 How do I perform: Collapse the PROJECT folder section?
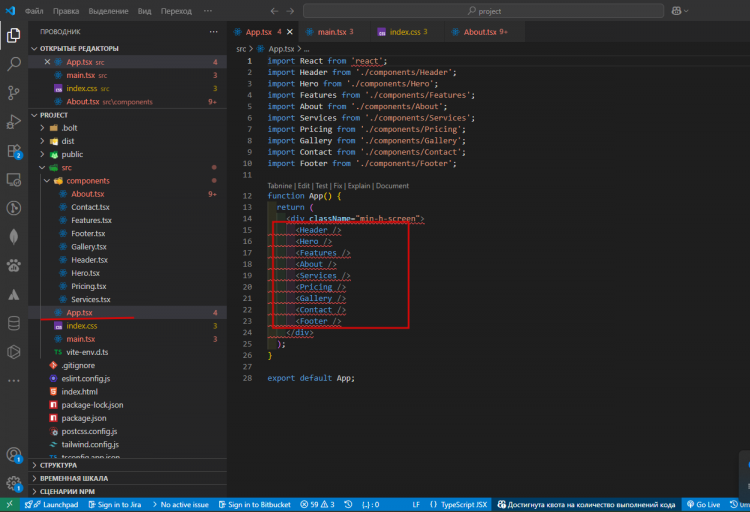pyautogui.click(x=34, y=115)
